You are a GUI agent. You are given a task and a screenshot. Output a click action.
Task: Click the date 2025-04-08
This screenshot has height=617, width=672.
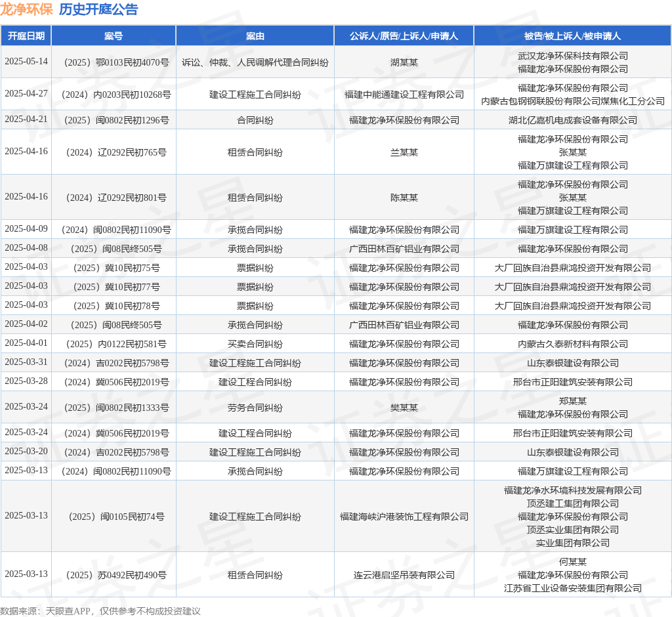[26, 248]
